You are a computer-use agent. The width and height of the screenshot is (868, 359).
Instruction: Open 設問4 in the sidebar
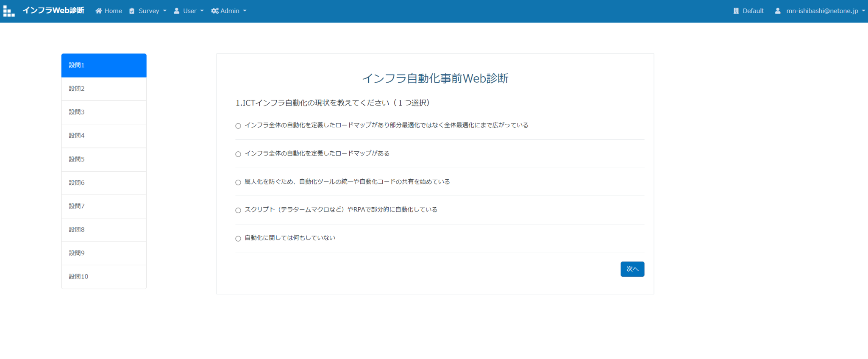pyautogui.click(x=104, y=136)
